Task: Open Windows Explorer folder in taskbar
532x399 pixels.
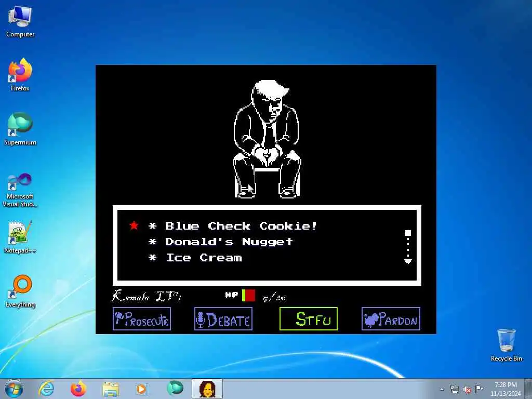Action: (111, 389)
